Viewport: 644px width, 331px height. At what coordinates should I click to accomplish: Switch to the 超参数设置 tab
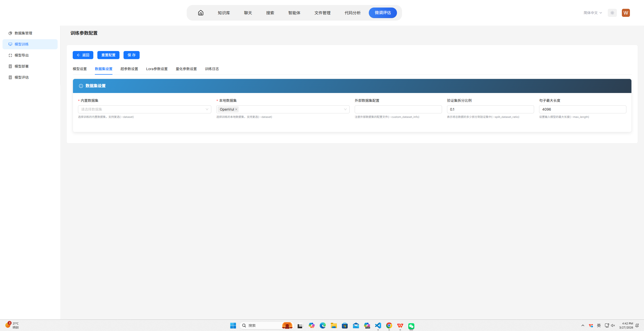(129, 69)
